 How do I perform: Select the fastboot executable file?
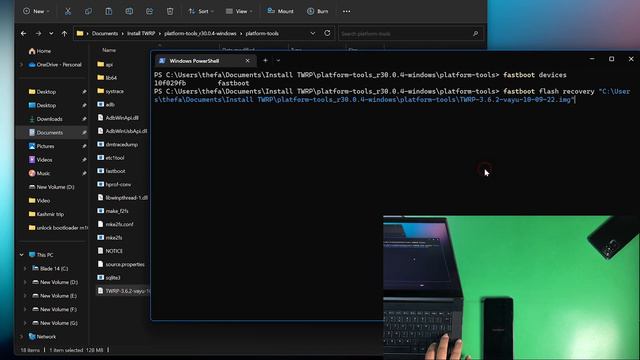coord(115,171)
